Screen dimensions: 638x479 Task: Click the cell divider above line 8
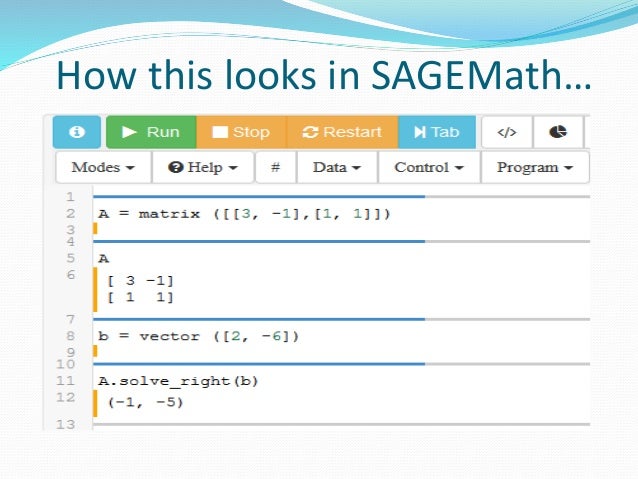click(341, 319)
